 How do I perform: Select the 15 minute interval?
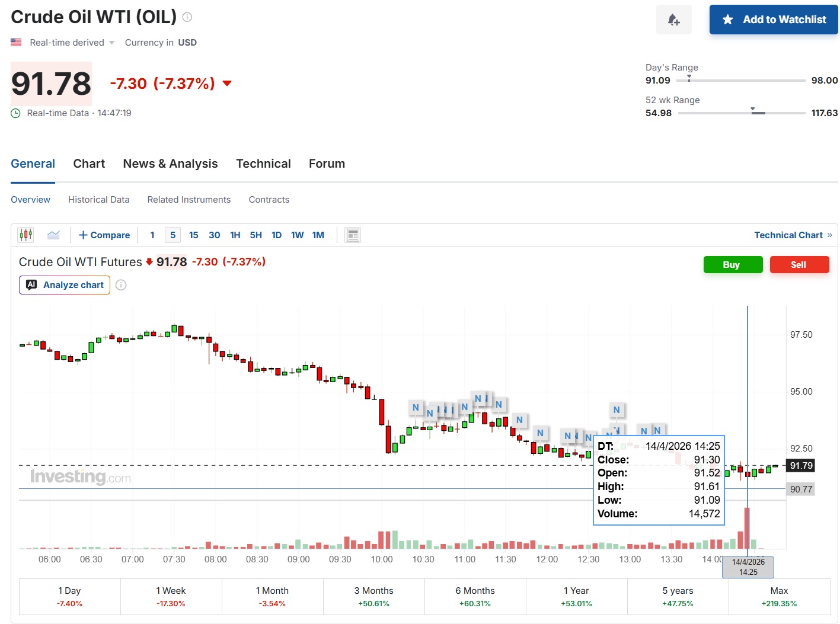[x=194, y=235]
